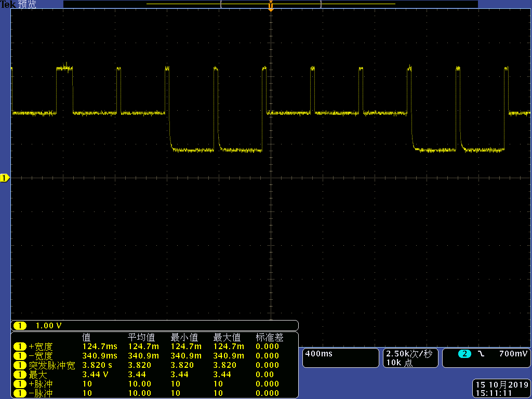Viewport: 532px width, 399px height.
Task: Click the 700mV trigger level readout
Action: (x=513, y=354)
